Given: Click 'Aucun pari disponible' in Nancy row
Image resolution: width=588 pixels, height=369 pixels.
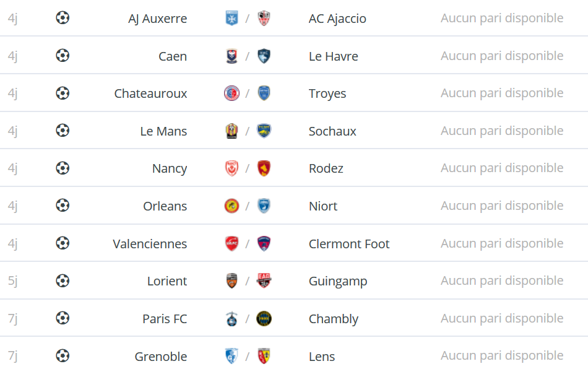Looking at the screenshot, I should tap(502, 168).
